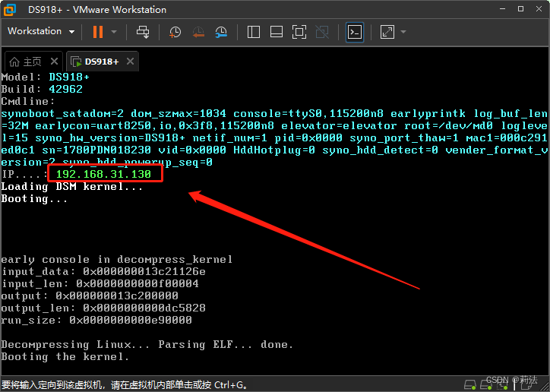Close the VMware Workstation window
550x392 pixels.
pos(539,9)
